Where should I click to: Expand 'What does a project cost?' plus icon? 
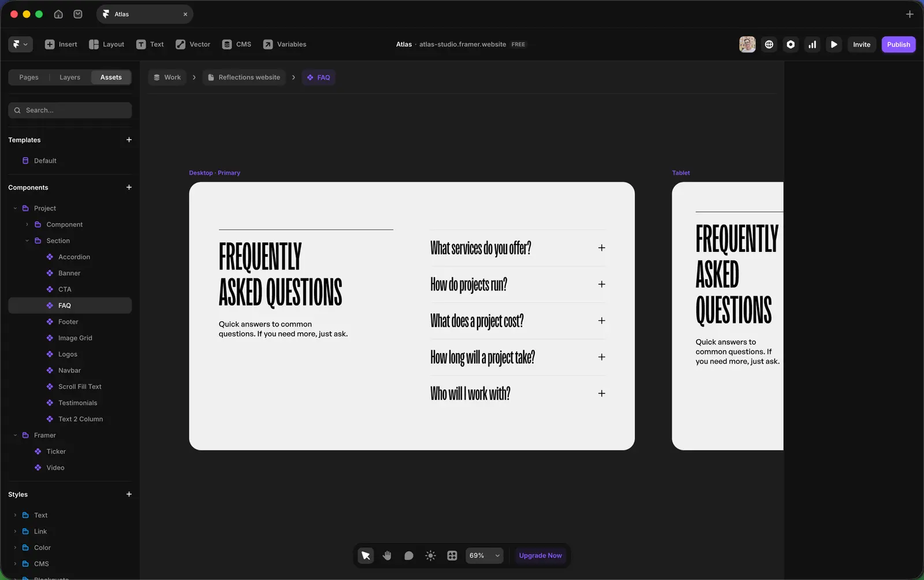coord(601,321)
